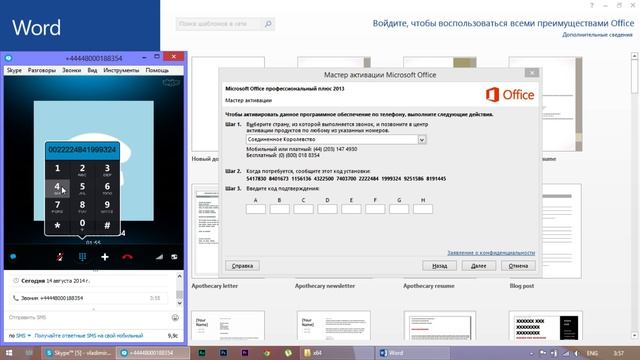This screenshot has height=360, width=640.
Task: Dial digit 2 on Skype keypad
Action: pos(82,169)
